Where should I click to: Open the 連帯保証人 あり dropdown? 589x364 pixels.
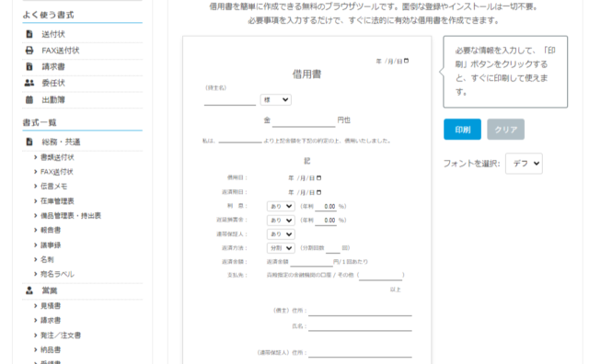tap(281, 234)
